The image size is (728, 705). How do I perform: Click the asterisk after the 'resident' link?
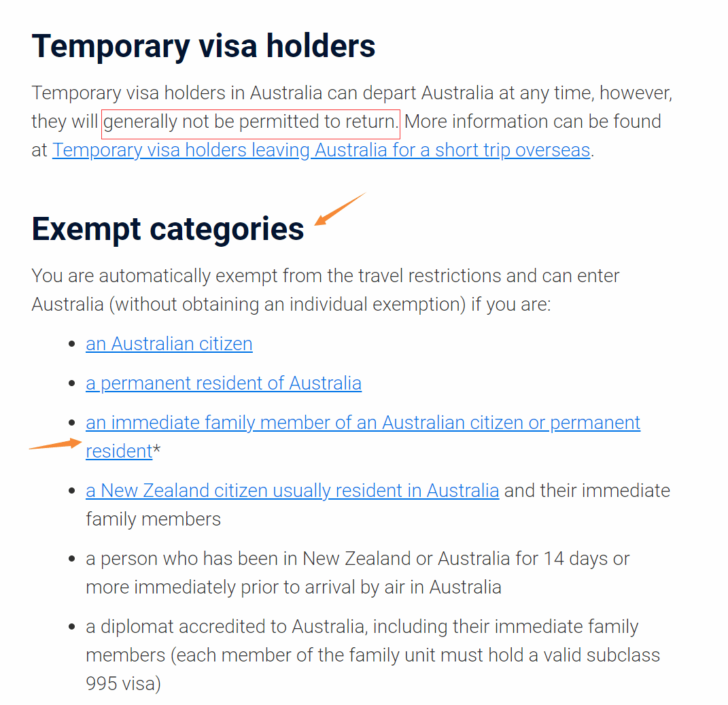click(156, 449)
